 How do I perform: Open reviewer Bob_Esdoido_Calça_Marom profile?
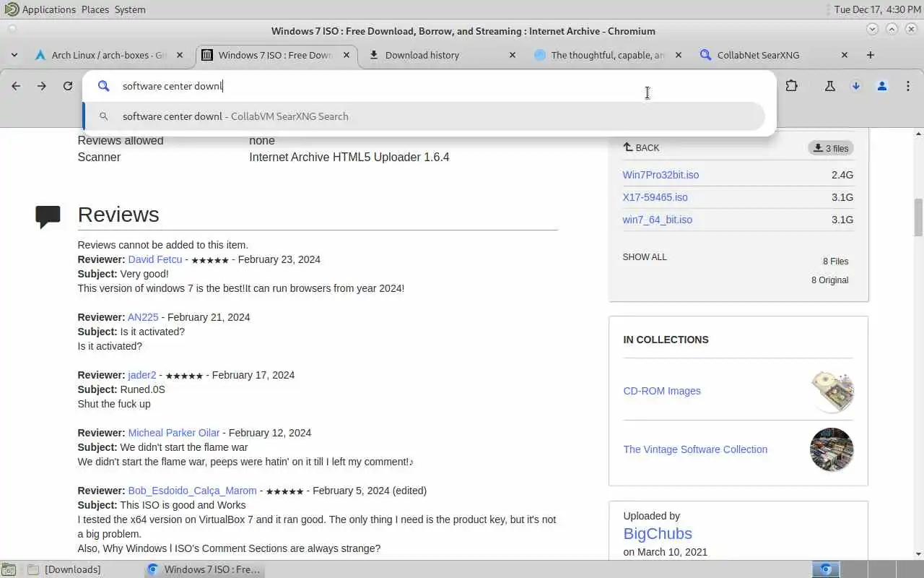pyautogui.click(x=192, y=491)
